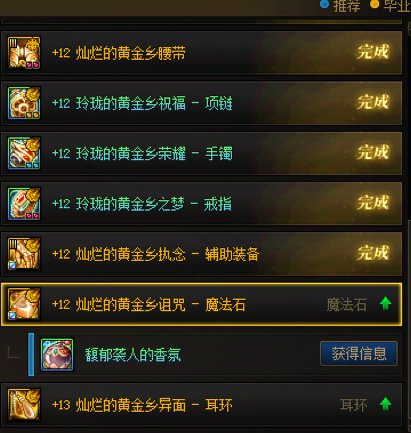The height and width of the screenshot is (433, 411).
Task: Click the 黄金乡荣耀 bracelet icon
Action: (x=24, y=153)
